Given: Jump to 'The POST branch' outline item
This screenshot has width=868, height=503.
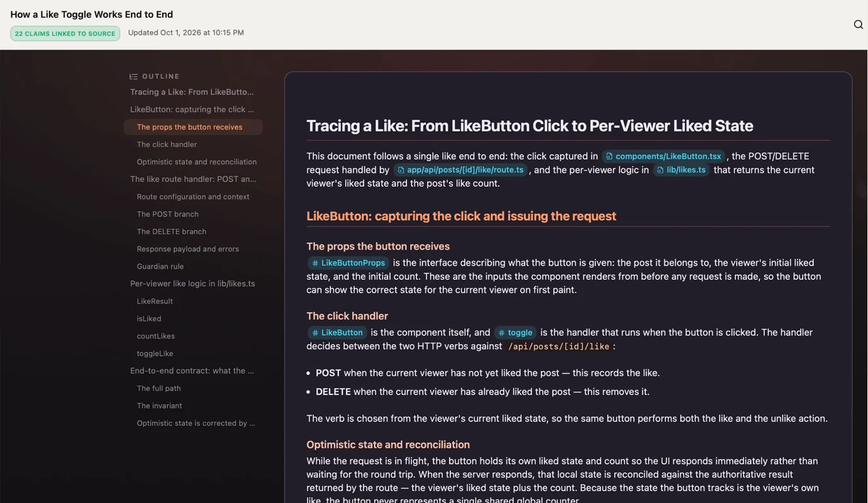Looking at the screenshot, I should 167,214.
